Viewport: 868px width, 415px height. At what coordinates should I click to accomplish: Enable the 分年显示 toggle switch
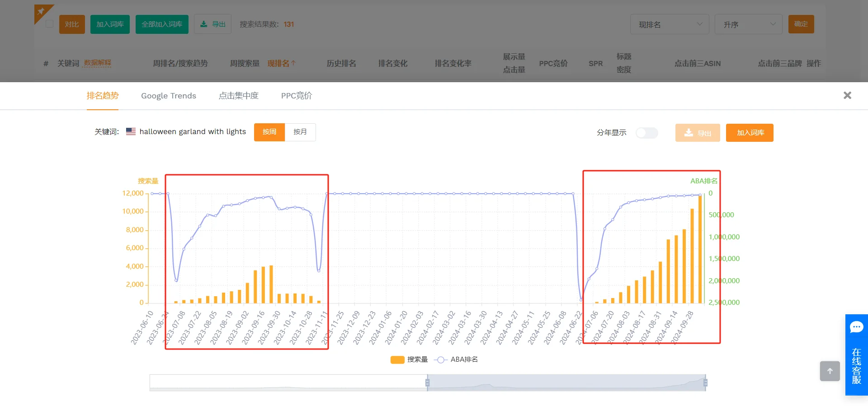pos(646,133)
